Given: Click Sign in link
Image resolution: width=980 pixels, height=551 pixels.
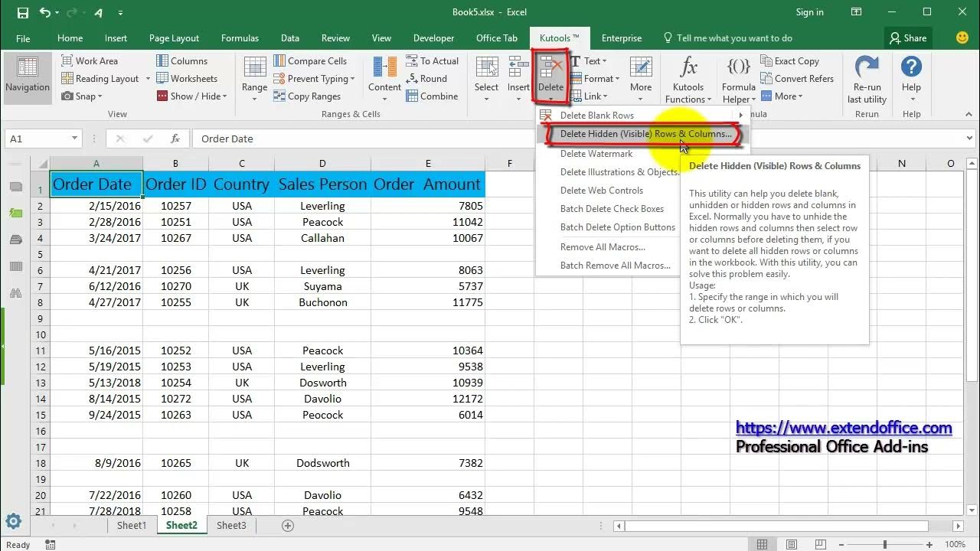Looking at the screenshot, I should click(x=810, y=12).
